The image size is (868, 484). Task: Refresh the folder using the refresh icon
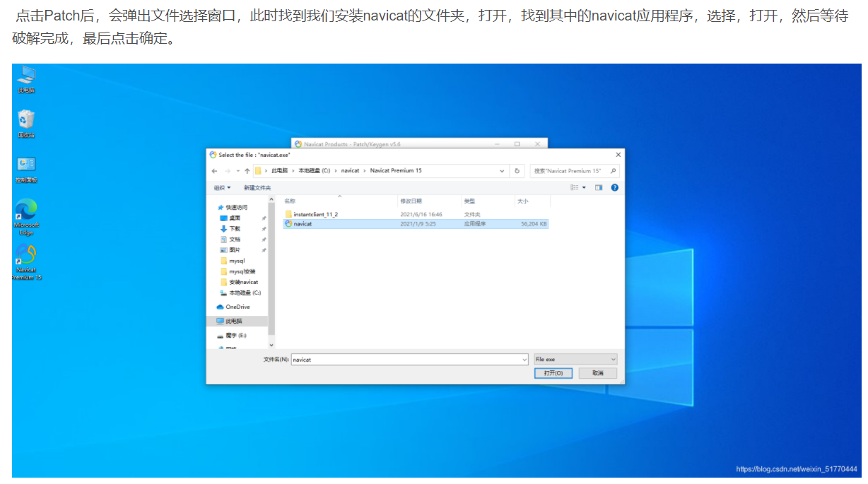[517, 171]
